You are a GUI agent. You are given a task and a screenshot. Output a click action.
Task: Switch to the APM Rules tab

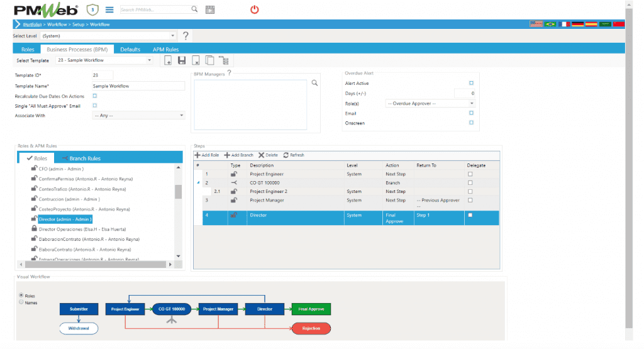click(x=165, y=49)
